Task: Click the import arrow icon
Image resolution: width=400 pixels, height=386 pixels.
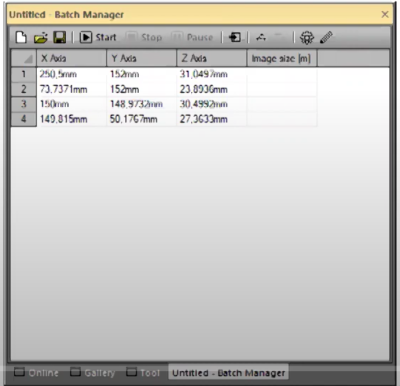Action: (x=235, y=37)
